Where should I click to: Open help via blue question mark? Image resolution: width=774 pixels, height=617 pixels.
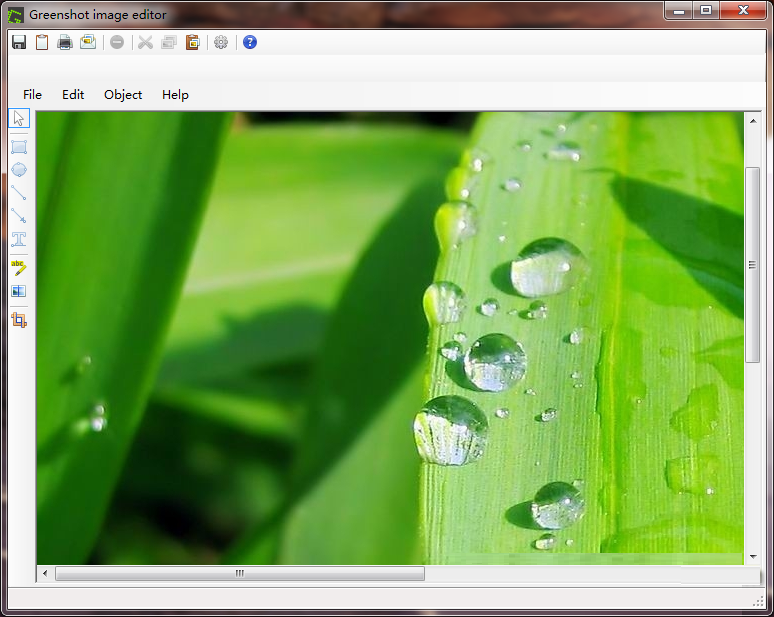(250, 42)
